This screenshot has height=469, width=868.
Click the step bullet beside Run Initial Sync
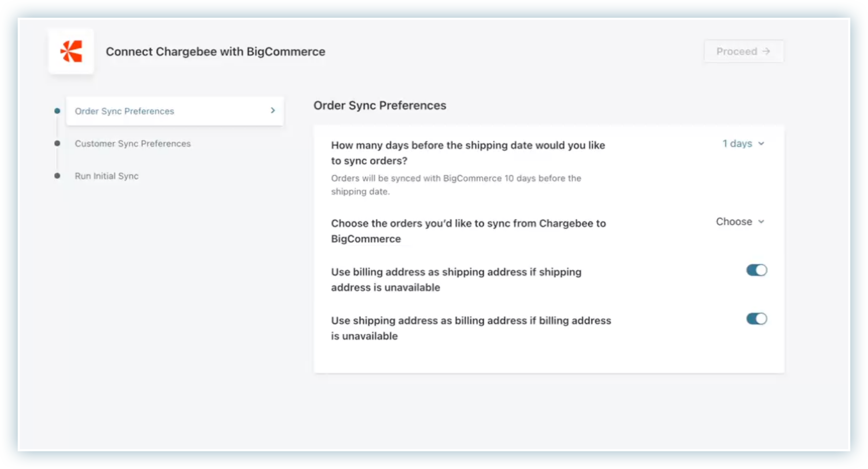57,176
